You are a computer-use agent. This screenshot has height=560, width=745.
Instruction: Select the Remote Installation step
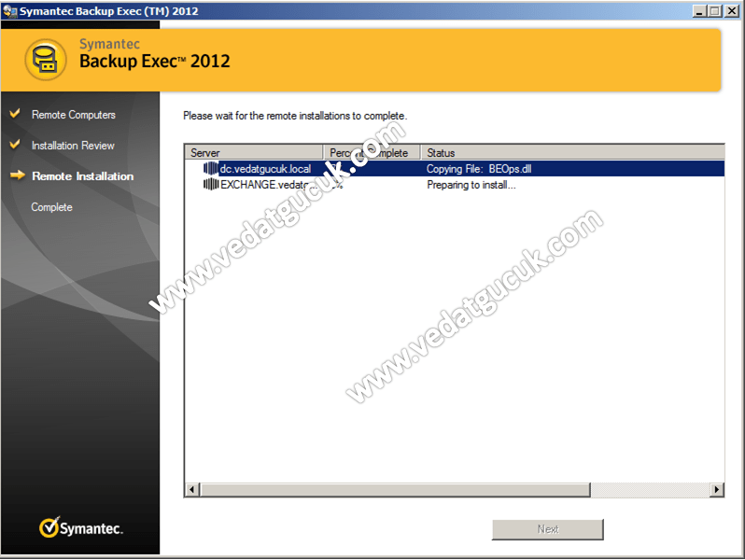pyautogui.click(x=83, y=176)
